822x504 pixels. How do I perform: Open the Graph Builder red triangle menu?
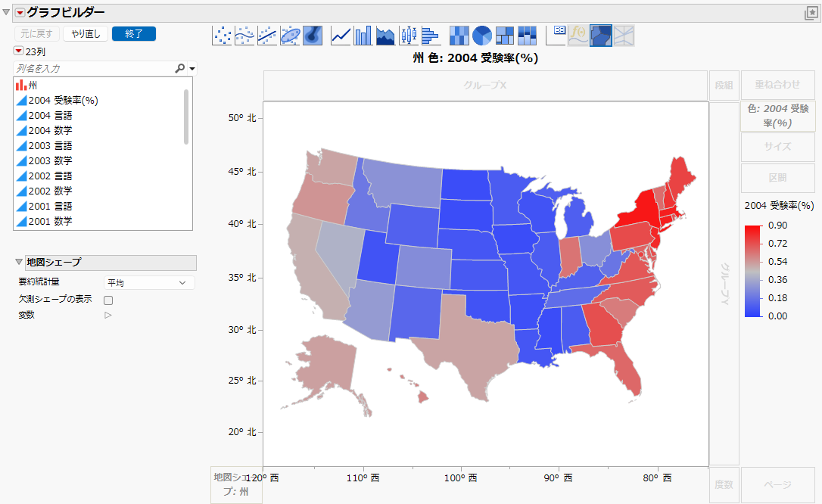pos(20,12)
